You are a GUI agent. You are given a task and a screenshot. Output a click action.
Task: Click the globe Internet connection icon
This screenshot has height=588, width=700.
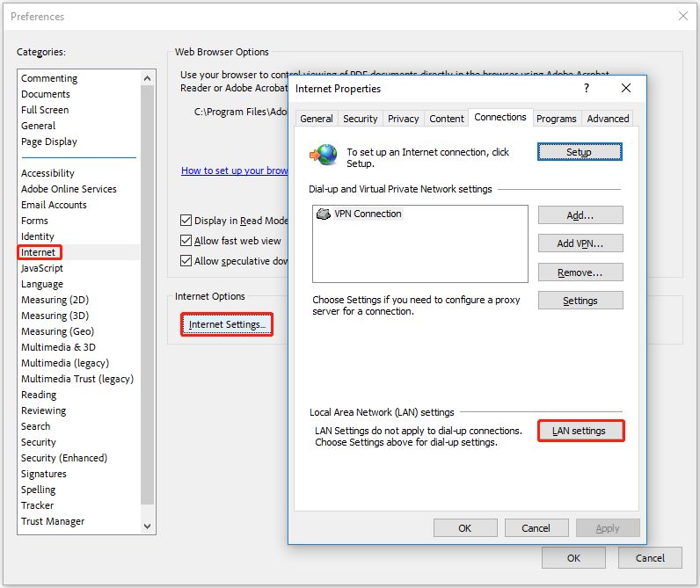tap(324, 155)
